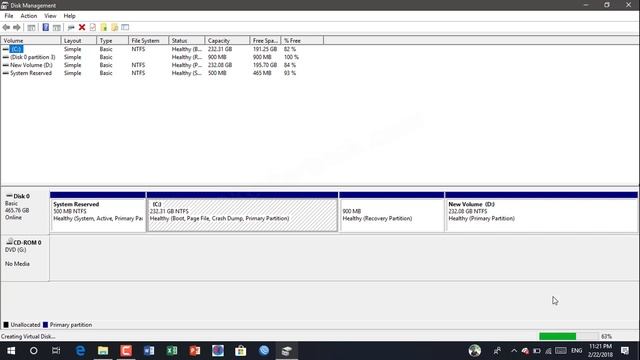
Task: Launch Microsoft Edge from the taskbar
Action: tap(80, 351)
